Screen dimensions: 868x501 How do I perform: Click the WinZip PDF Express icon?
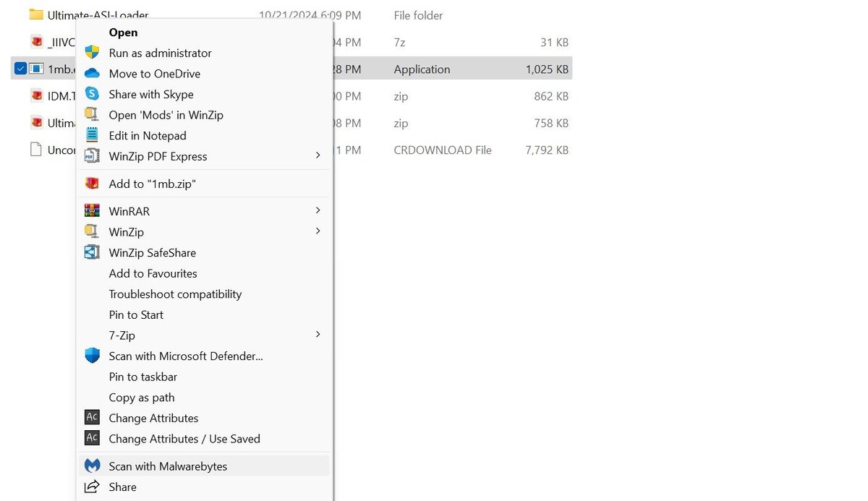click(92, 155)
